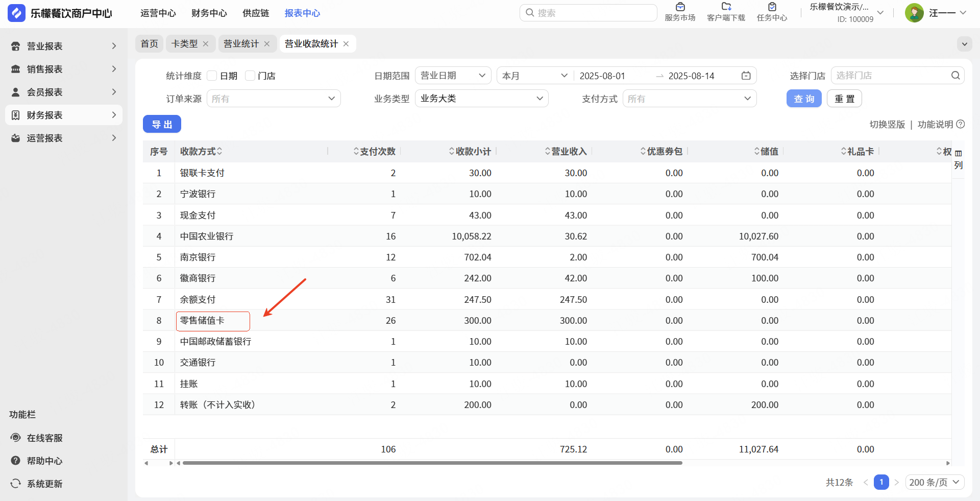Open the date range calendar icon

(746, 76)
